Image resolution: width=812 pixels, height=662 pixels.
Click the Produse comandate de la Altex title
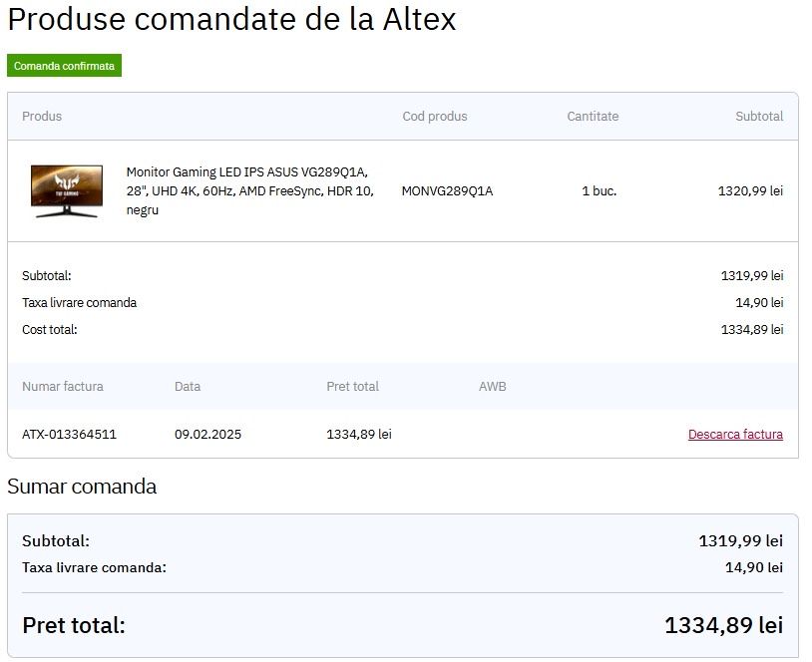231,19
